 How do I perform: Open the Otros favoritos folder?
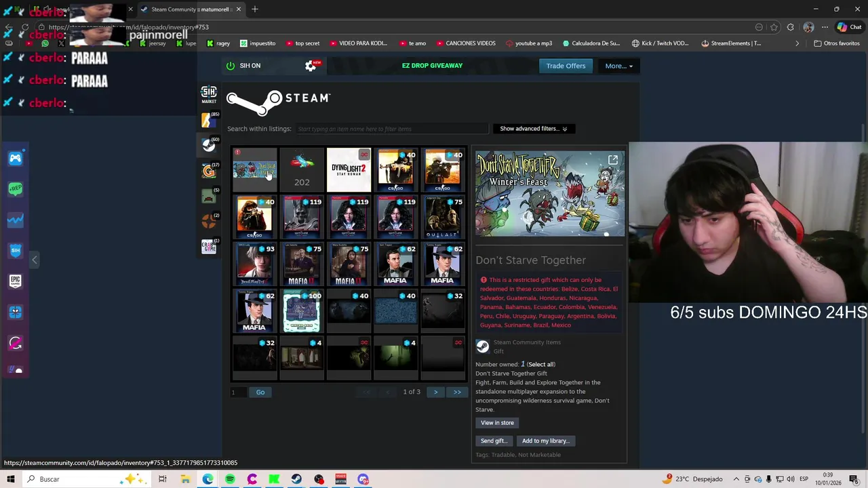point(837,43)
